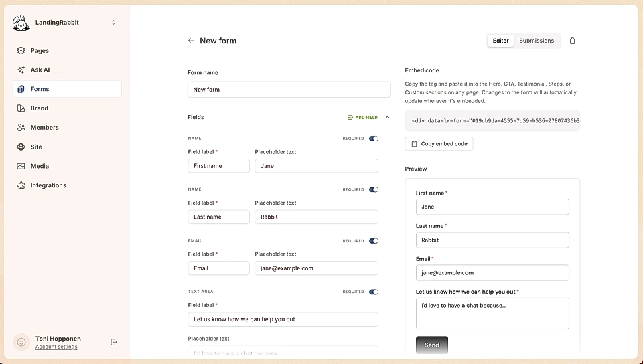Open Account settings link
Screen dimensions: 643x364
56,347
